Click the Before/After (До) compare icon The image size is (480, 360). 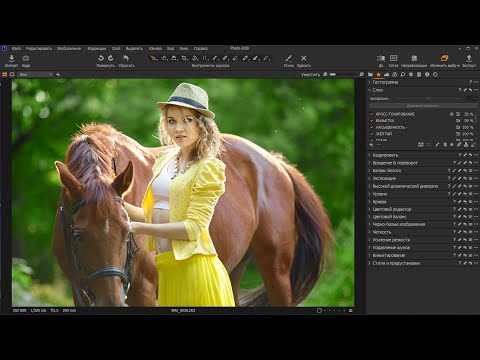(x=381, y=58)
